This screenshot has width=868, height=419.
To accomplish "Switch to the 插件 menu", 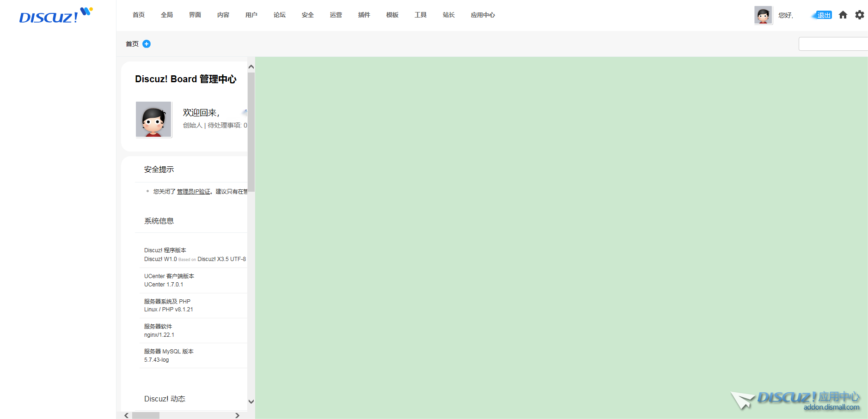I will click(x=364, y=15).
